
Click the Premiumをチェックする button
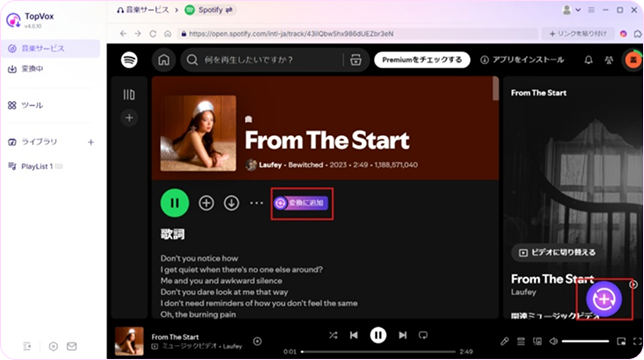pyautogui.click(x=422, y=60)
